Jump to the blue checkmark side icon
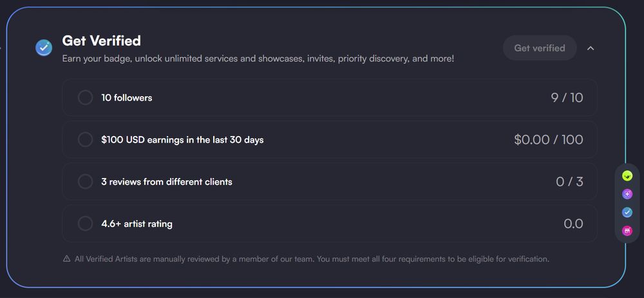Image resolution: width=644 pixels, height=298 pixels. [x=627, y=212]
